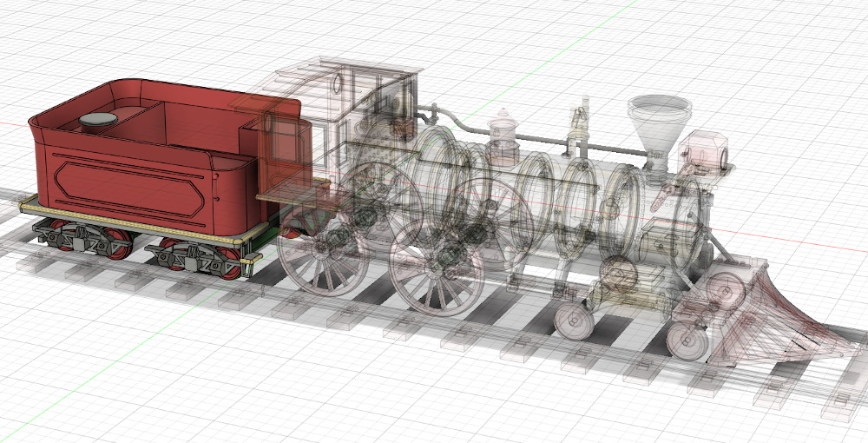Click the gray filler cap on the tender

coord(98,122)
